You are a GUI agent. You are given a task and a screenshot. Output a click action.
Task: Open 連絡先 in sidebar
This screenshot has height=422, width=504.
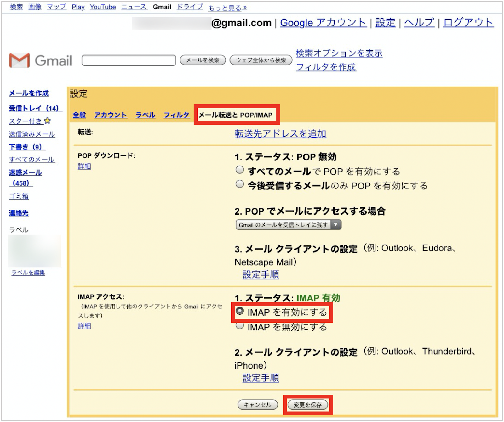tap(19, 213)
